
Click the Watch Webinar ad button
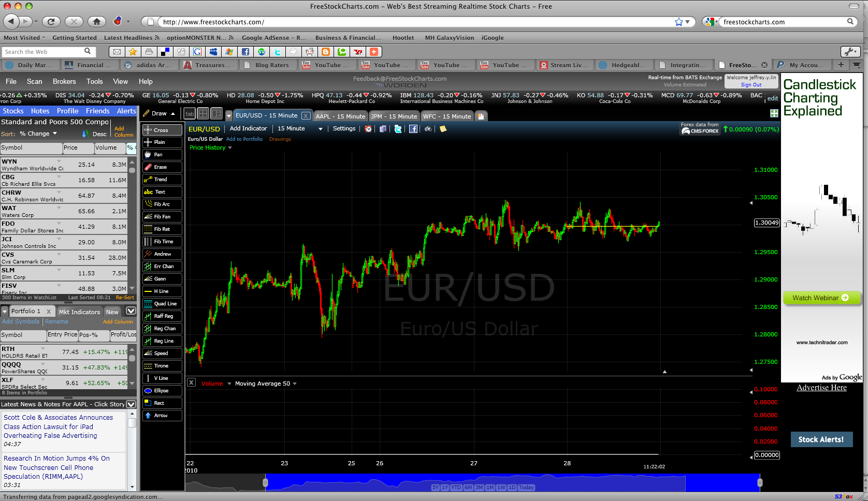(x=821, y=298)
